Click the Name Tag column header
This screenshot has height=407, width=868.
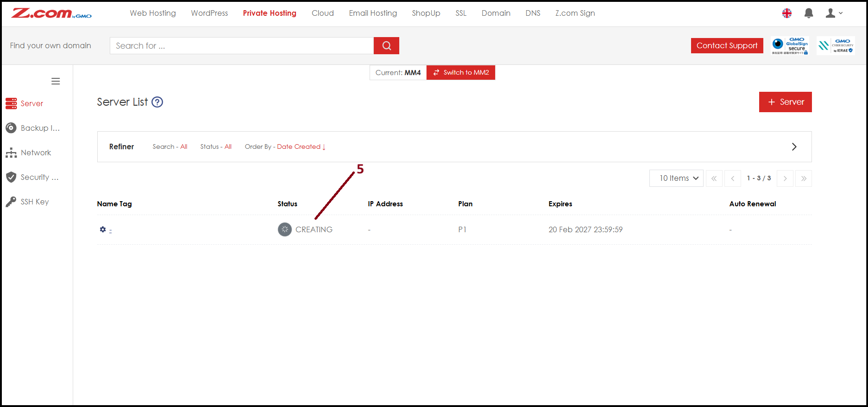click(114, 204)
